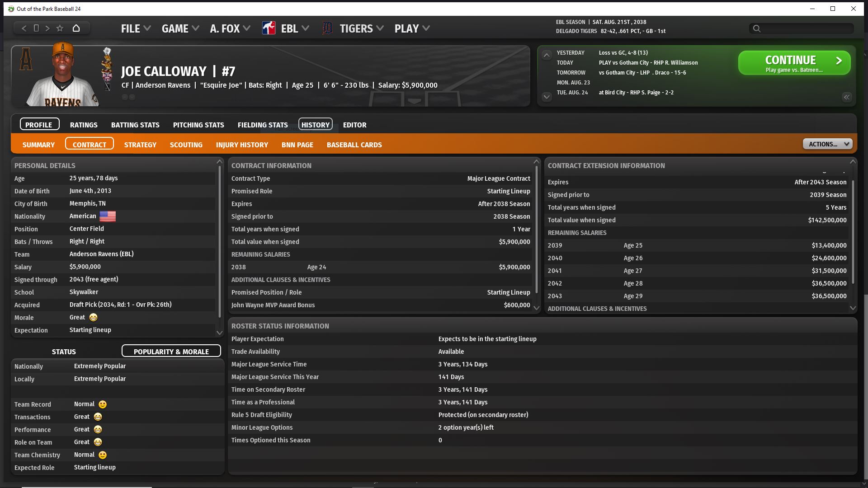The height and width of the screenshot is (488, 868).
Task: Click the EBL league logo icon
Action: tap(269, 28)
